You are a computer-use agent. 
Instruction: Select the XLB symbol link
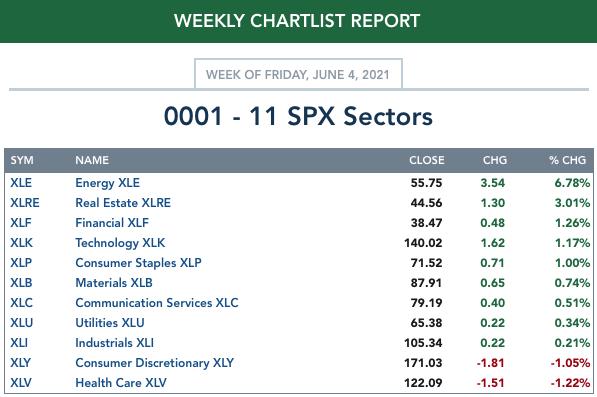tap(21, 283)
